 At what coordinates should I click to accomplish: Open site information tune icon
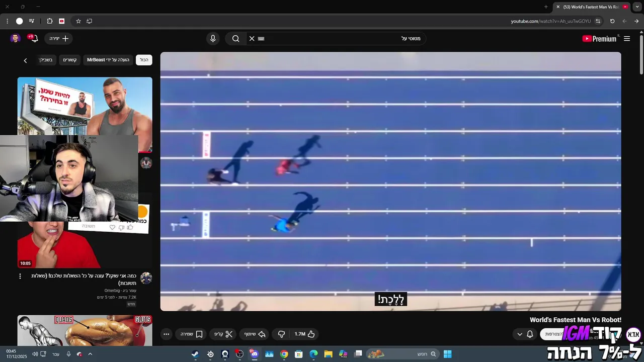pos(598,21)
